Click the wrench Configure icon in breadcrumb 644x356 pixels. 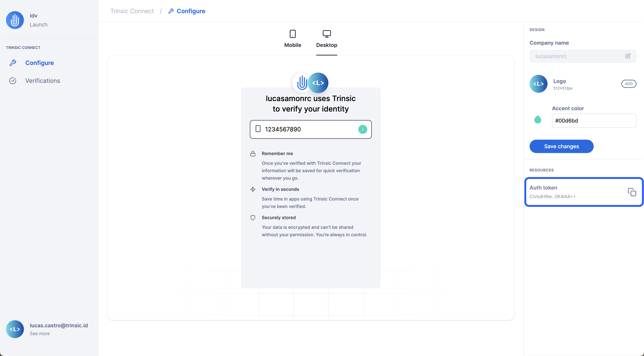click(x=171, y=11)
